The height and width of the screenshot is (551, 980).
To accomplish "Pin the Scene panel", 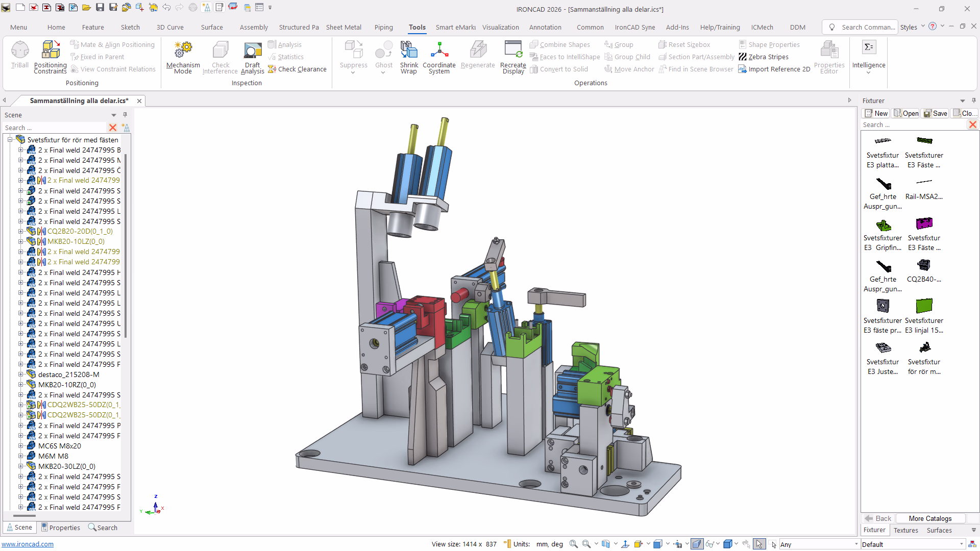I will coord(125,115).
